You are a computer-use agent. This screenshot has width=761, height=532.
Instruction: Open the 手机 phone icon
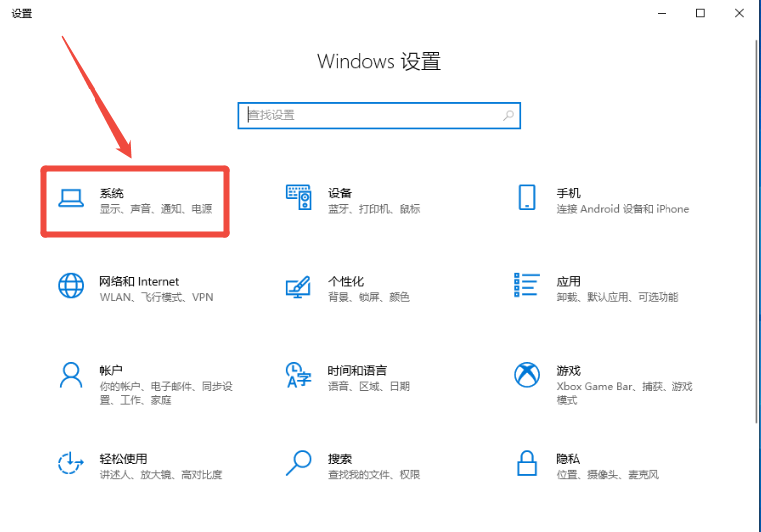click(527, 197)
